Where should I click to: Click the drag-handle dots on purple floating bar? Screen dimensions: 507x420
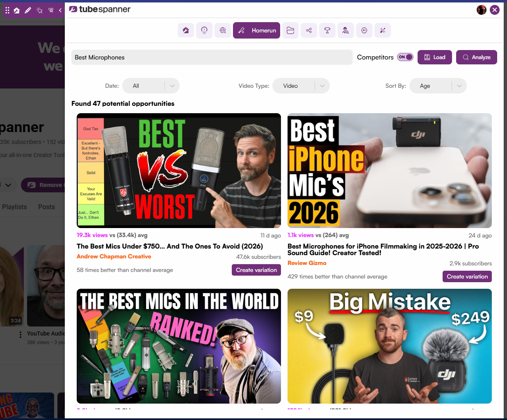(x=7, y=10)
